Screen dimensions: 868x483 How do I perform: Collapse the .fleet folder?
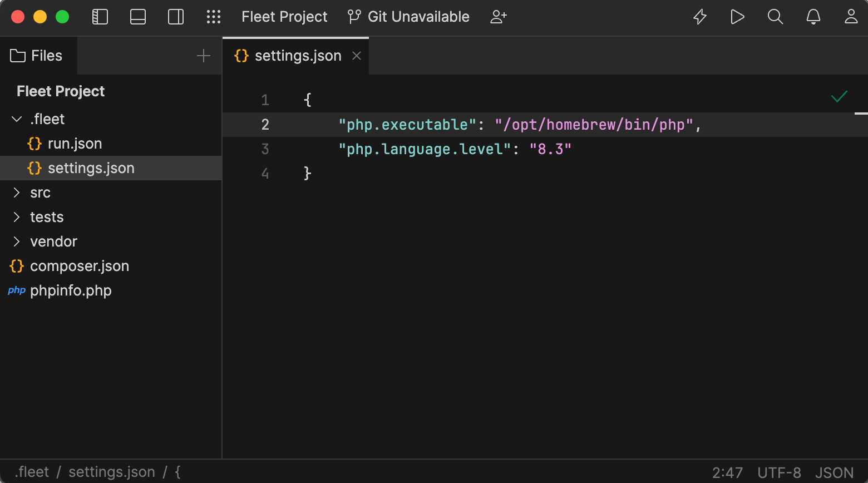point(16,119)
